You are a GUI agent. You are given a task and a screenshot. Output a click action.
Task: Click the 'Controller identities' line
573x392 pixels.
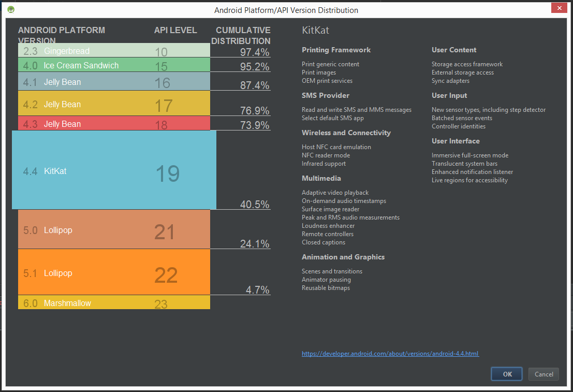459,126
